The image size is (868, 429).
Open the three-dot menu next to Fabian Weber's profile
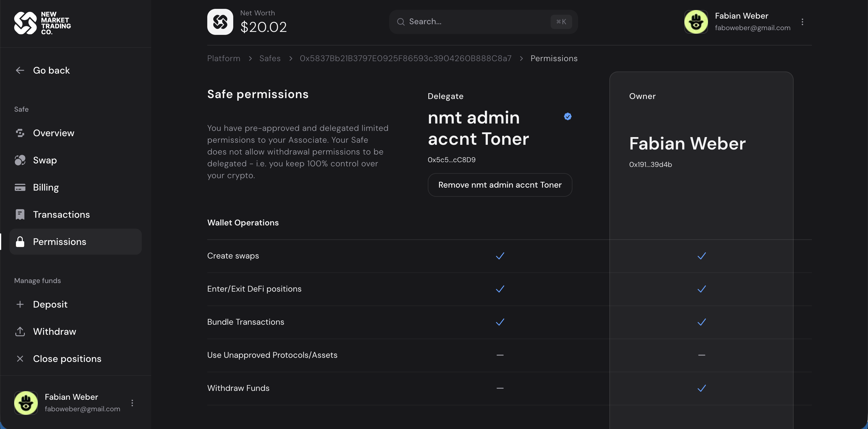pos(803,22)
